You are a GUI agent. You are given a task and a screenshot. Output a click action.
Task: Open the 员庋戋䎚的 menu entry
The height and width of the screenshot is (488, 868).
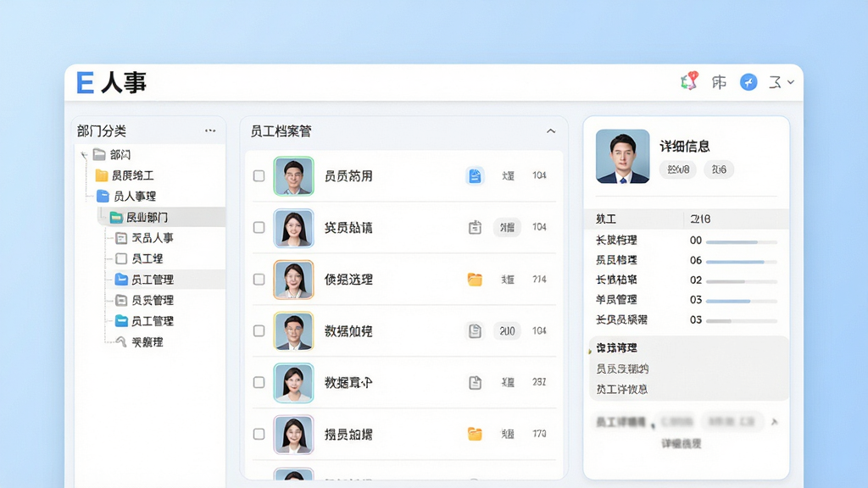(622, 369)
